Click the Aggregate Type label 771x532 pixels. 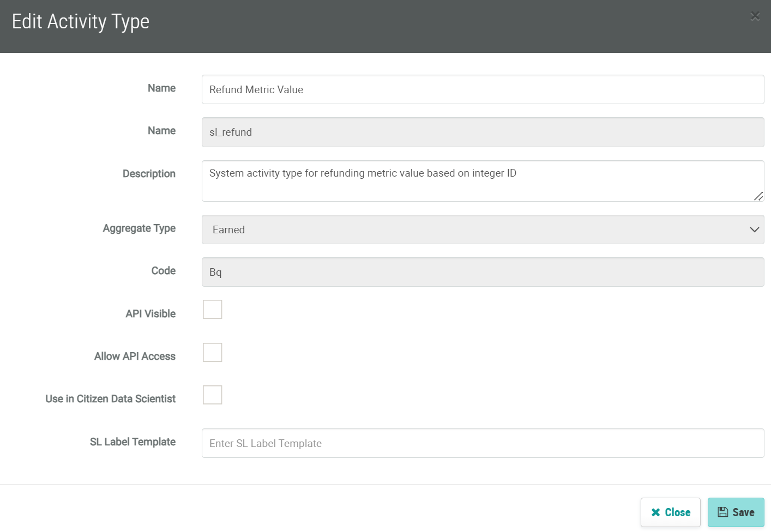tap(139, 228)
